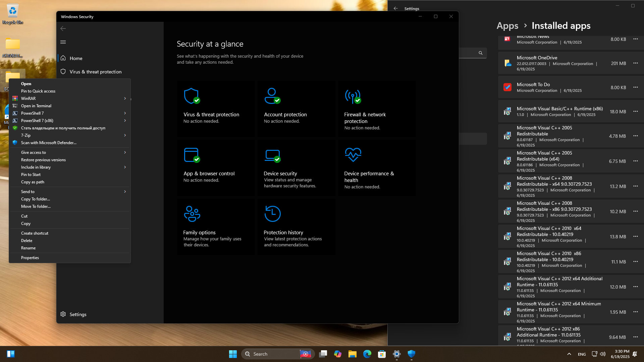The width and height of the screenshot is (644, 362).
Task: Open more options for Microsoft News
Action: [x=636, y=39]
